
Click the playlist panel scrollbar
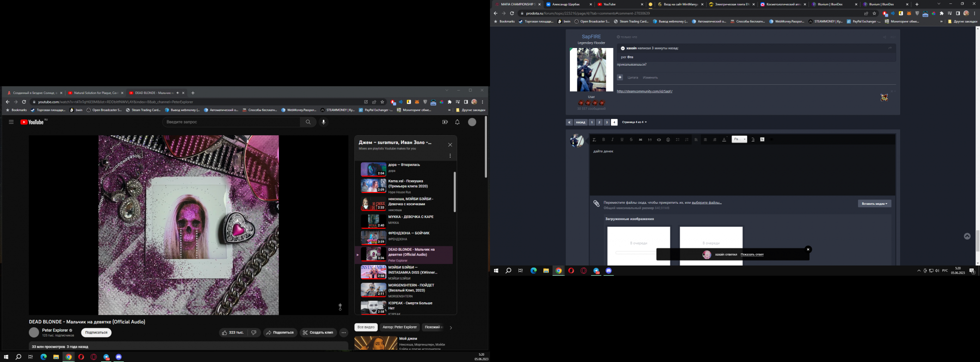pos(455,192)
